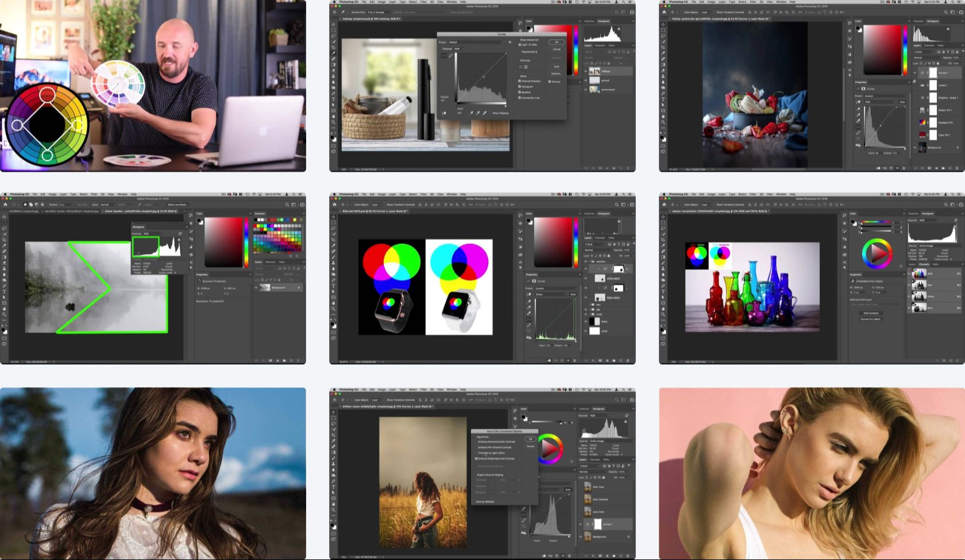Select the Eyedropper tool in the wheat field window
This screenshot has width=965, height=560.
[x=334, y=441]
